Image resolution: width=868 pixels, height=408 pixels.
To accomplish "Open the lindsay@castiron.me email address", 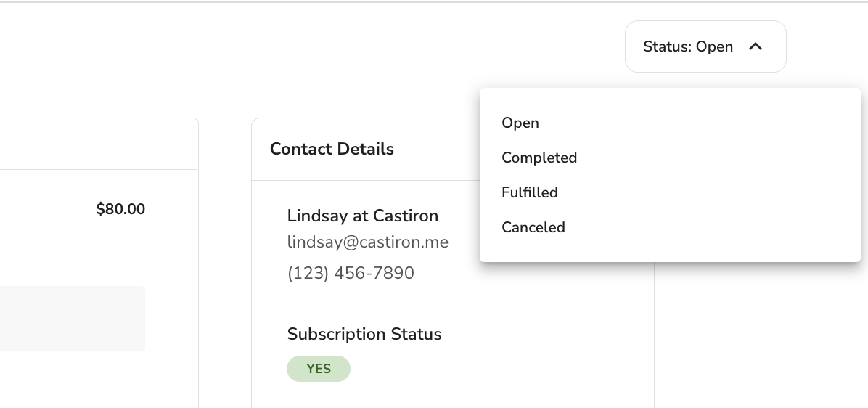I will tap(367, 242).
